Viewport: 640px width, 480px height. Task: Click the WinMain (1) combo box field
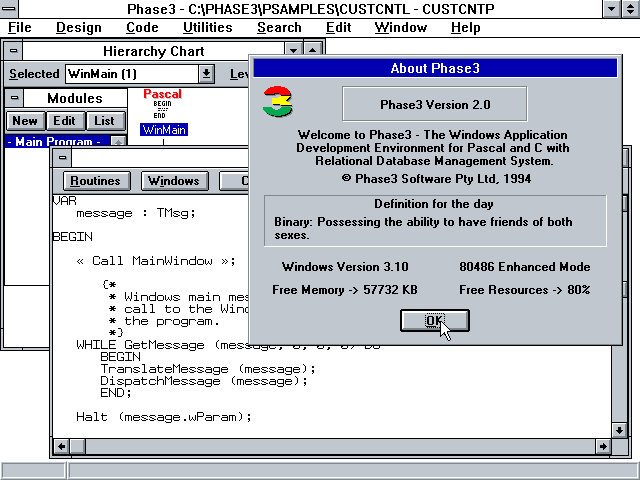132,74
